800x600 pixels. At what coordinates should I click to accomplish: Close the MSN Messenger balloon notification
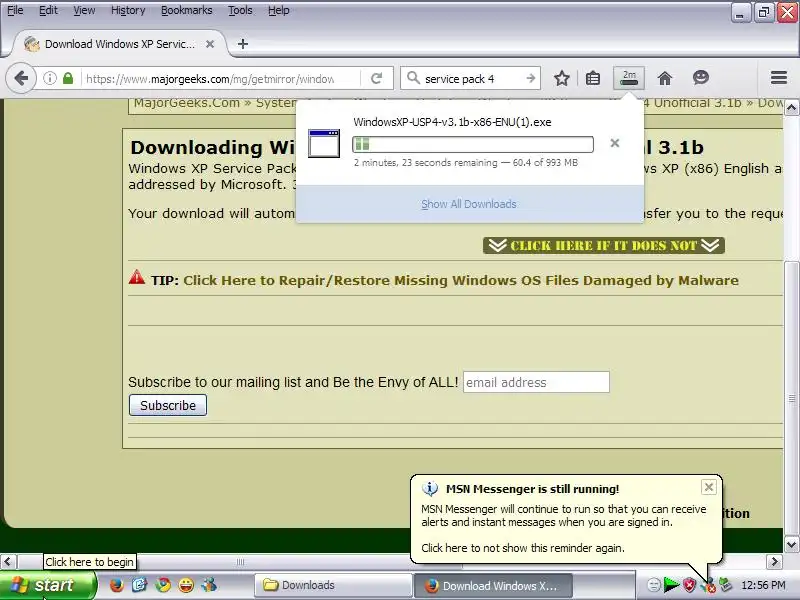point(709,487)
